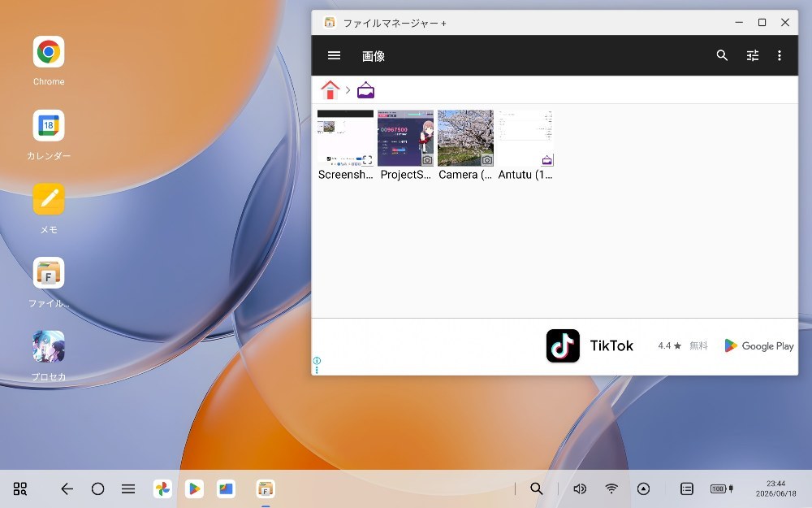Open view settings sliders icon
This screenshot has height=508, width=812.
pyautogui.click(x=753, y=55)
